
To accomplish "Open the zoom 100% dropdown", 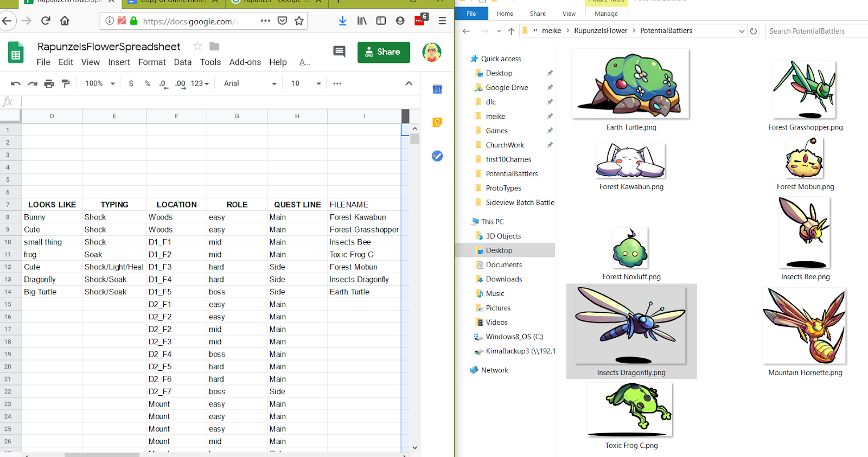I will [x=100, y=83].
